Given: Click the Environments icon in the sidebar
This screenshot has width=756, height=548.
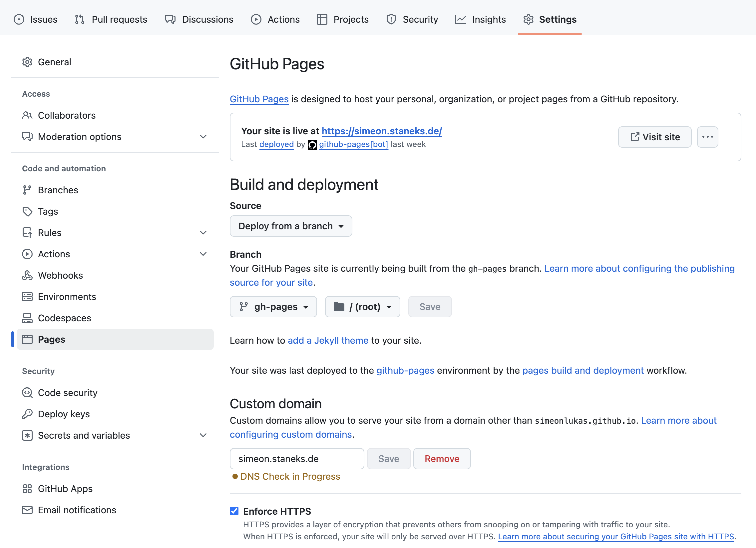Looking at the screenshot, I should coord(27,297).
